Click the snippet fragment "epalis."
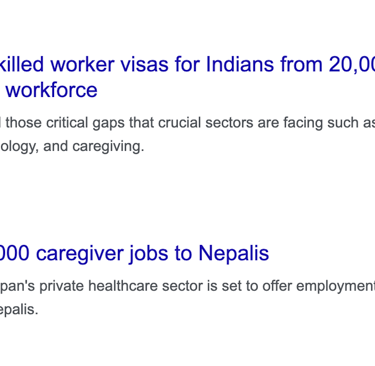 pos(19,310)
